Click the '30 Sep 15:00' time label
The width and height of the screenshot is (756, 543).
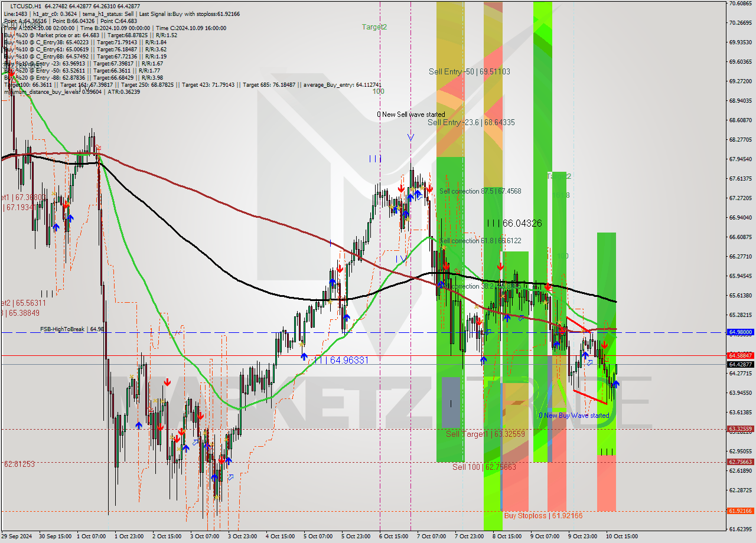(56, 537)
